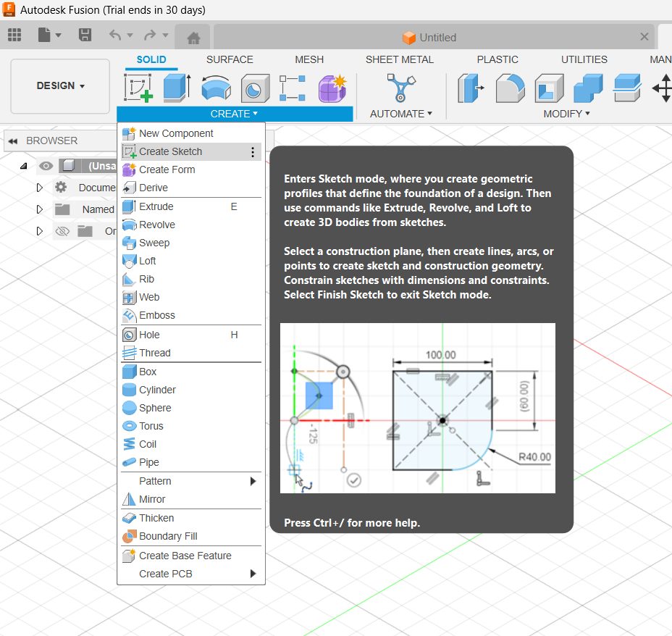This screenshot has width=672, height=636.
Task: Switch to the PLASTIC tab
Action: (497, 59)
